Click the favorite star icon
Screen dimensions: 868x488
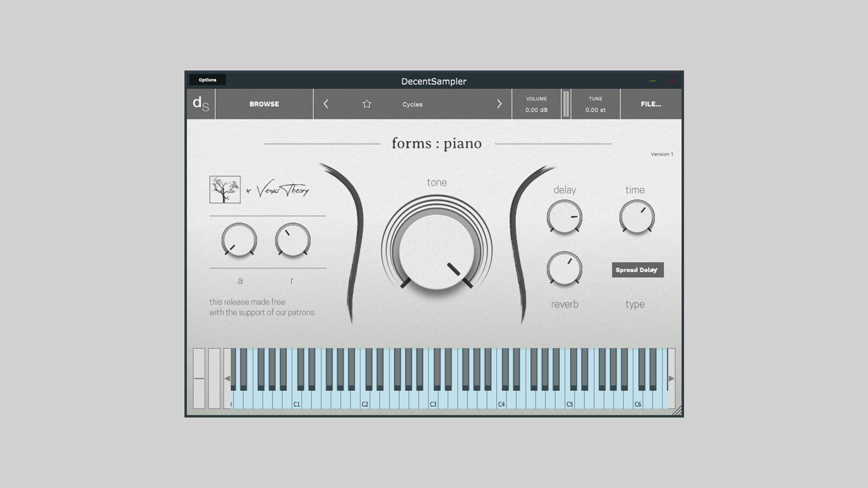tap(367, 104)
